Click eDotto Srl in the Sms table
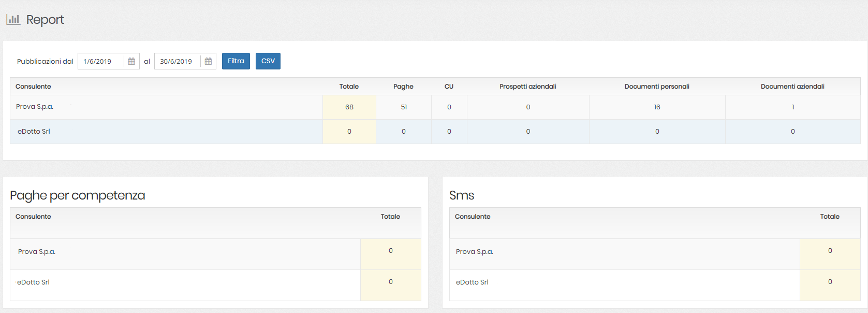Image resolution: width=868 pixels, height=313 pixels. (472, 282)
